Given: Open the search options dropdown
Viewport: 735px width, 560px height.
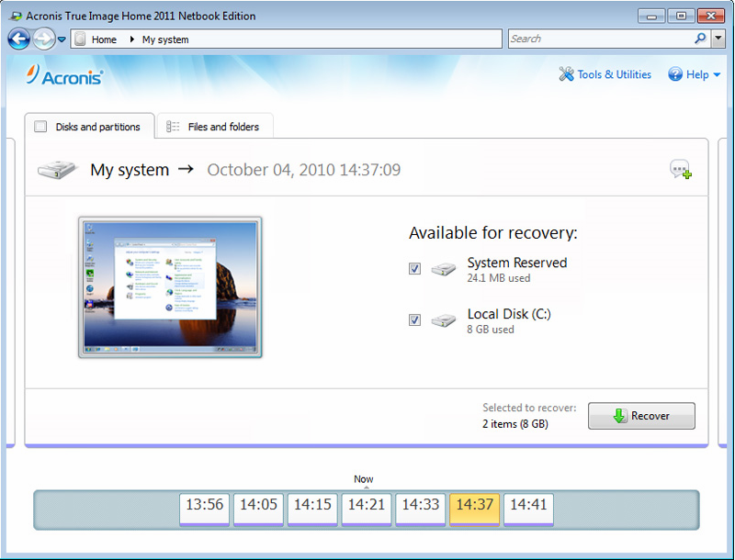Looking at the screenshot, I should (x=718, y=39).
